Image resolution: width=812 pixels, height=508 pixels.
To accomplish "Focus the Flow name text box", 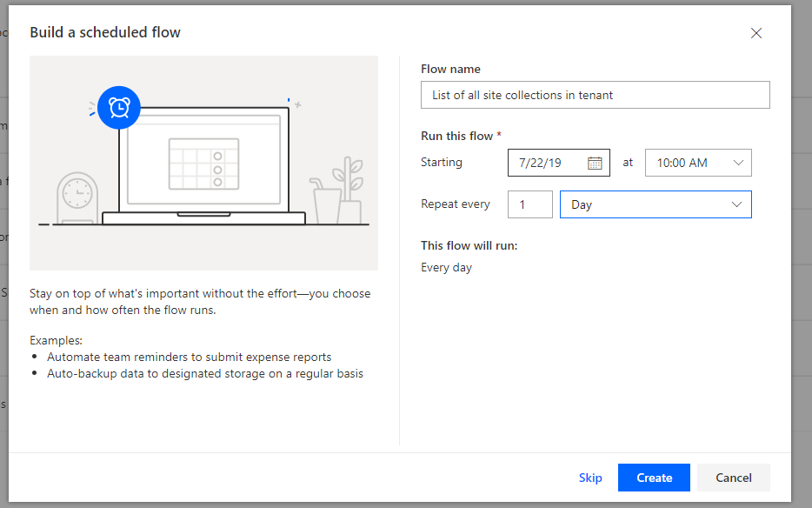I will point(595,95).
